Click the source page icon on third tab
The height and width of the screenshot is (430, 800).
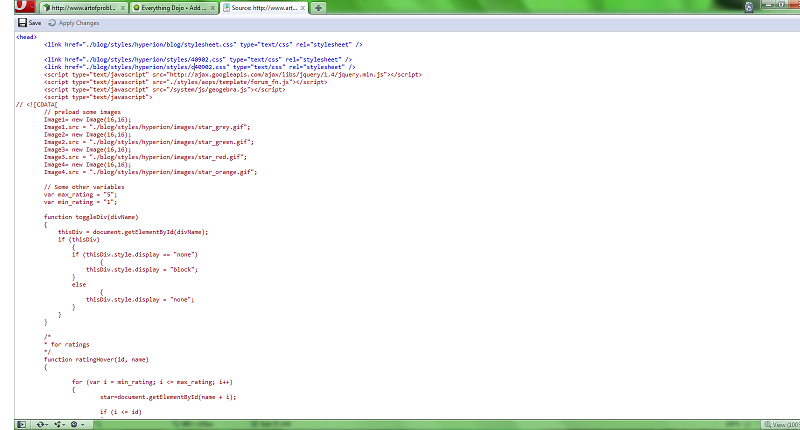point(226,8)
